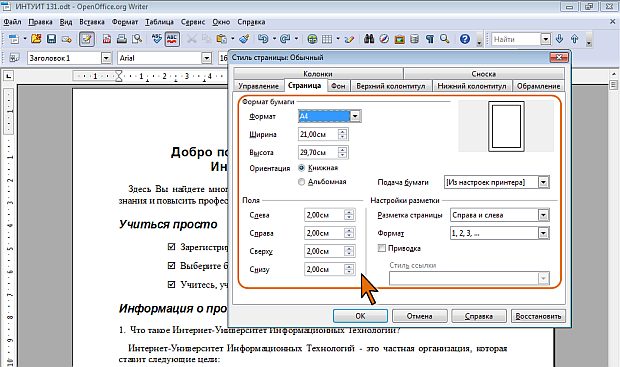Expand the Insert Table dropdown arrow

point(338,39)
